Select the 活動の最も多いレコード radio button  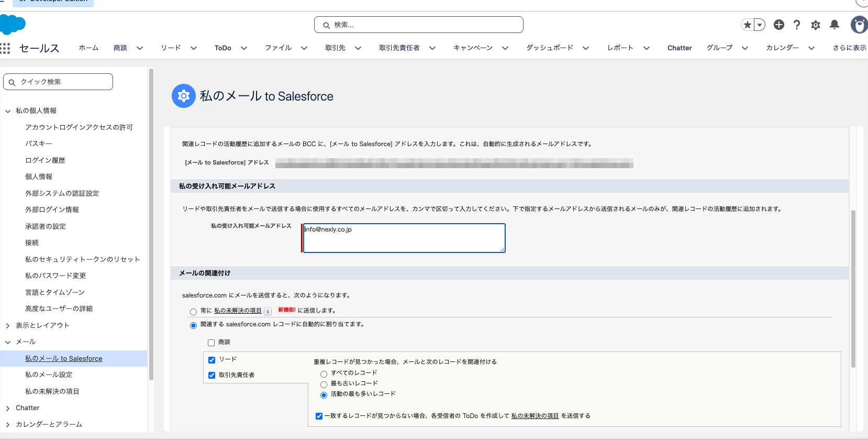click(324, 395)
